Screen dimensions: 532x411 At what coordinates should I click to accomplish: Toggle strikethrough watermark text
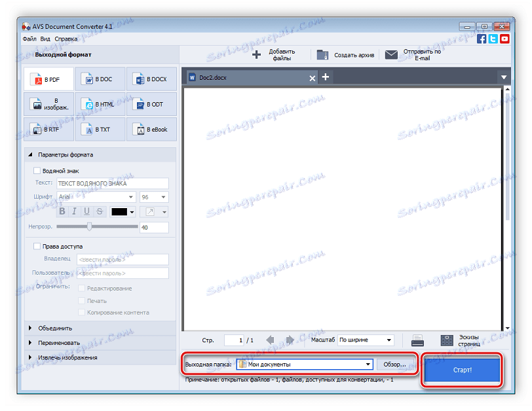click(100, 211)
